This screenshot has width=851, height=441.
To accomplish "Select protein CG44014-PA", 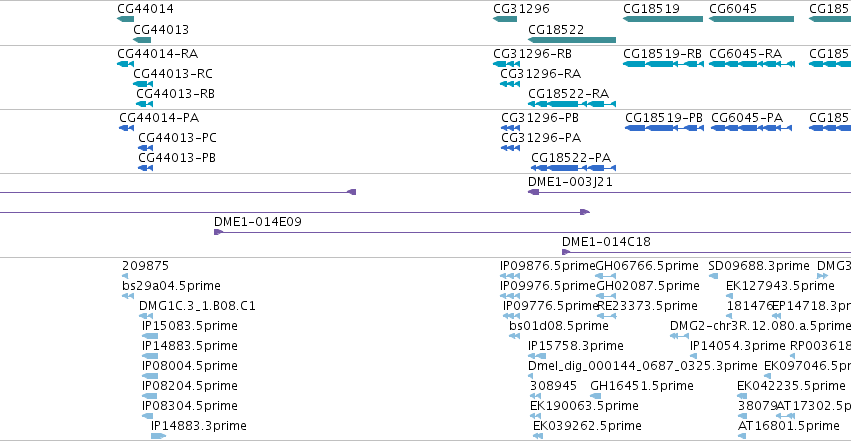I will click(x=126, y=128).
